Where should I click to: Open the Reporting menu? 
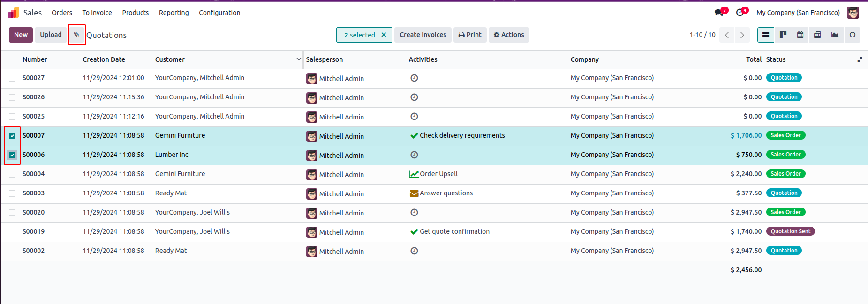point(174,13)
